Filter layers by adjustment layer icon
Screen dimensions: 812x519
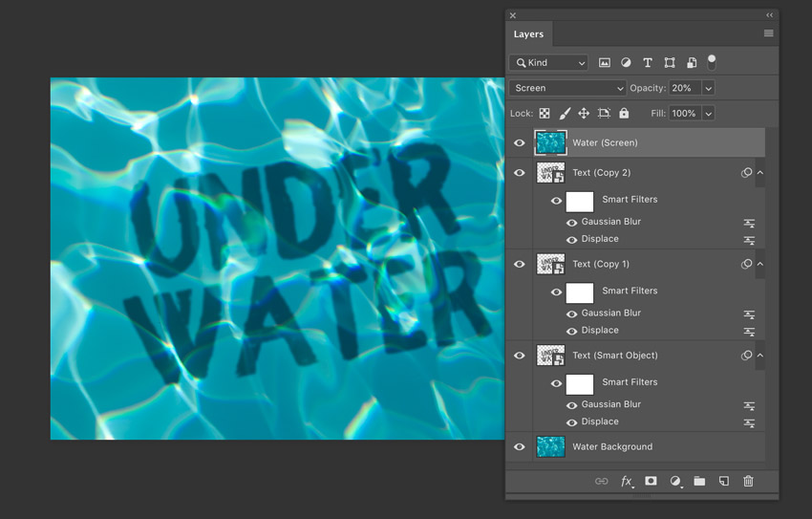coord(626,63)
